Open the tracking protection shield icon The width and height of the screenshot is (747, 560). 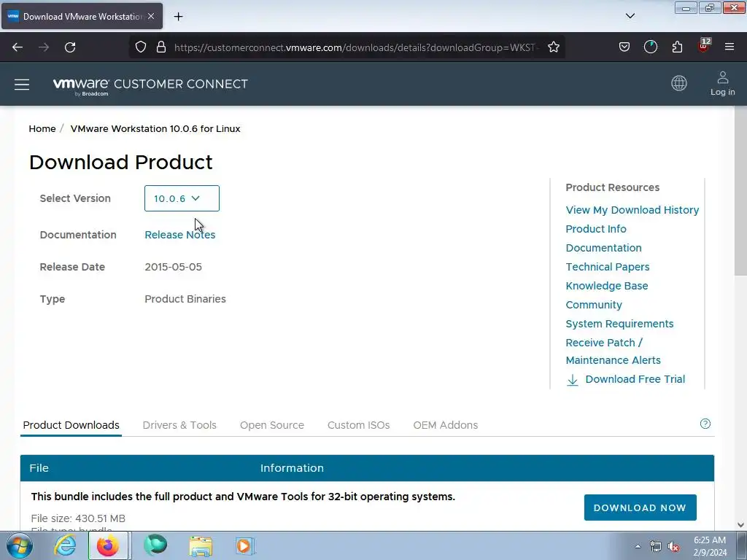(141, 47)
